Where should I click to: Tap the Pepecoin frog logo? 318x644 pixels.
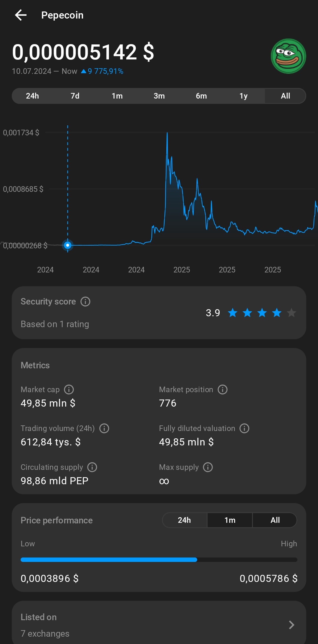288,56
